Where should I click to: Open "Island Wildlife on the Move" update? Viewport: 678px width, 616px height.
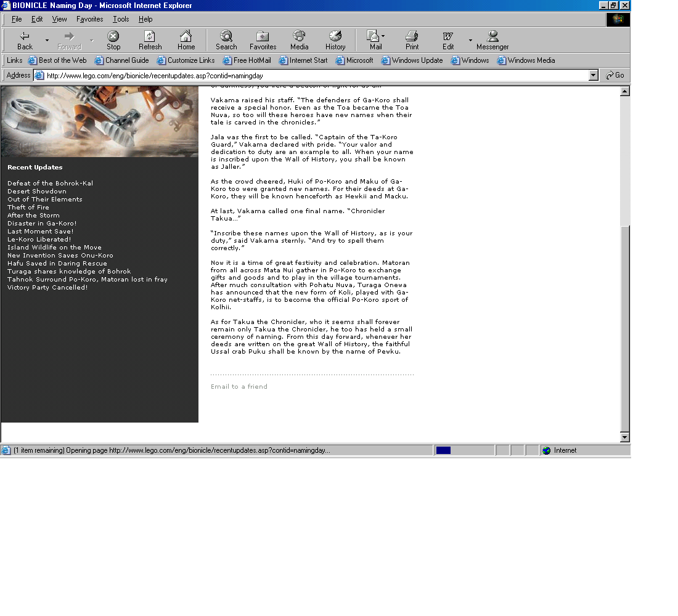(54, 247)
